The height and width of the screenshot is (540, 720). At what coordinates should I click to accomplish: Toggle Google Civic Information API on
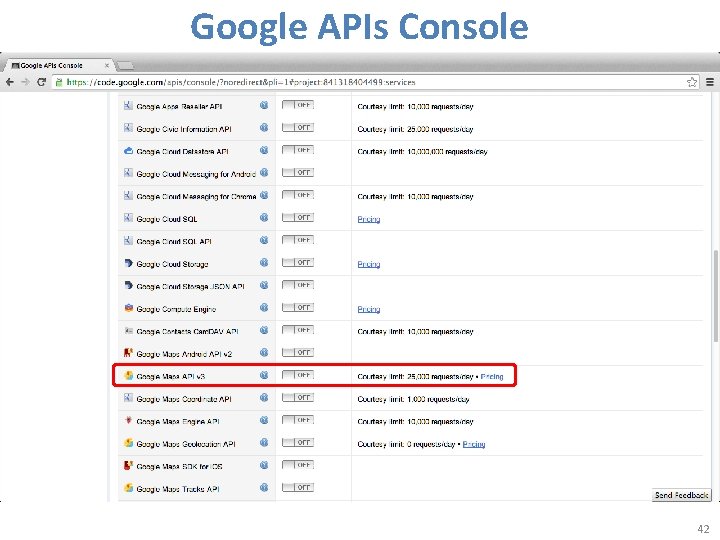[x=298, y=128]
